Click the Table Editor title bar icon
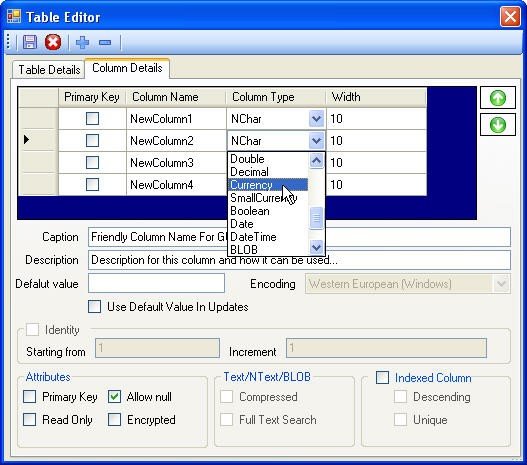 pos(14,16)
